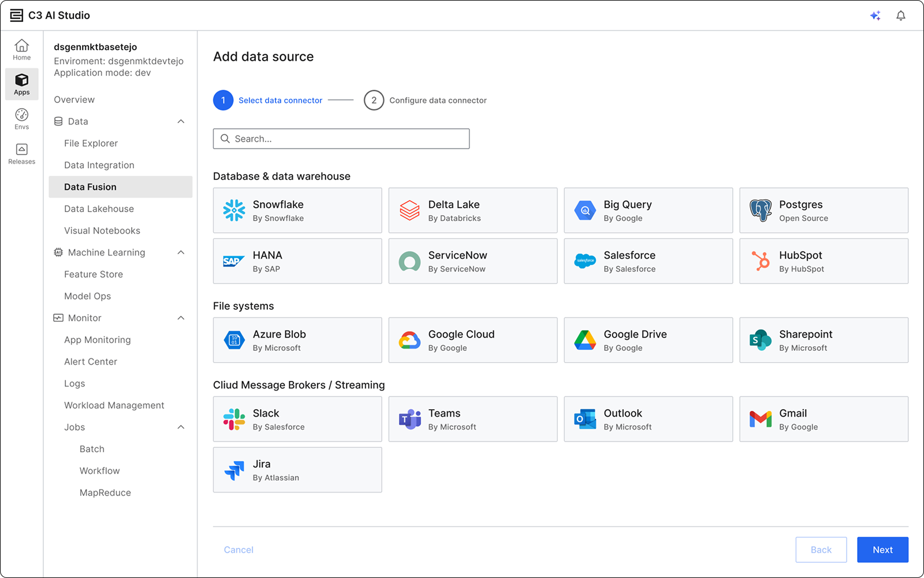Click the Cancel link
924x578 pixels.
point(239,550)
